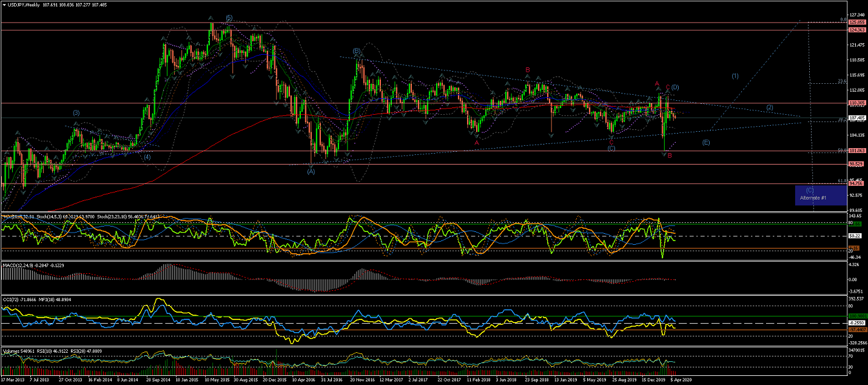Click the 143.65 stochastic scale value
868x385 pixels.
click(x=856, y=216)
